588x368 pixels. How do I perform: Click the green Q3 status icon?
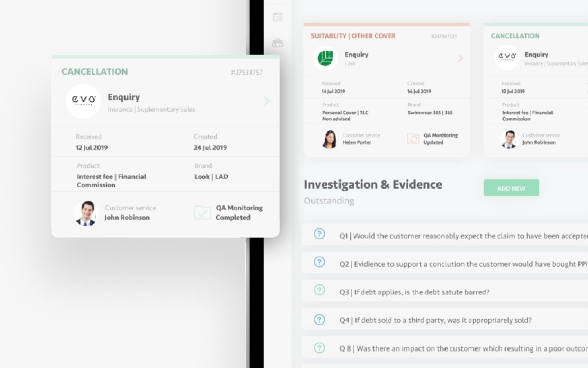pos(319,290)
